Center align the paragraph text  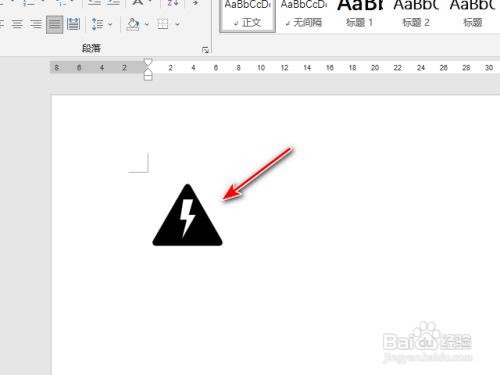[17, 24]
